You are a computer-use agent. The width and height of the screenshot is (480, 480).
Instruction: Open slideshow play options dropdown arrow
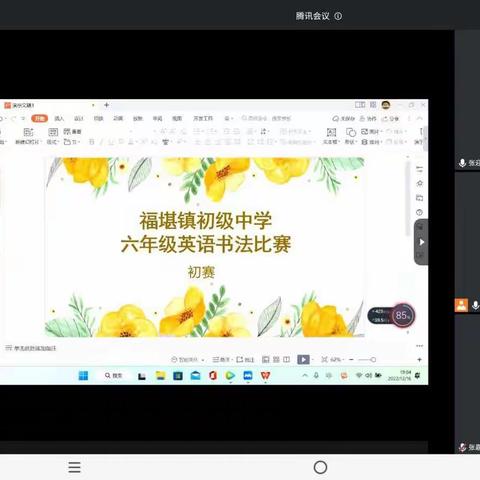point(313,360)
